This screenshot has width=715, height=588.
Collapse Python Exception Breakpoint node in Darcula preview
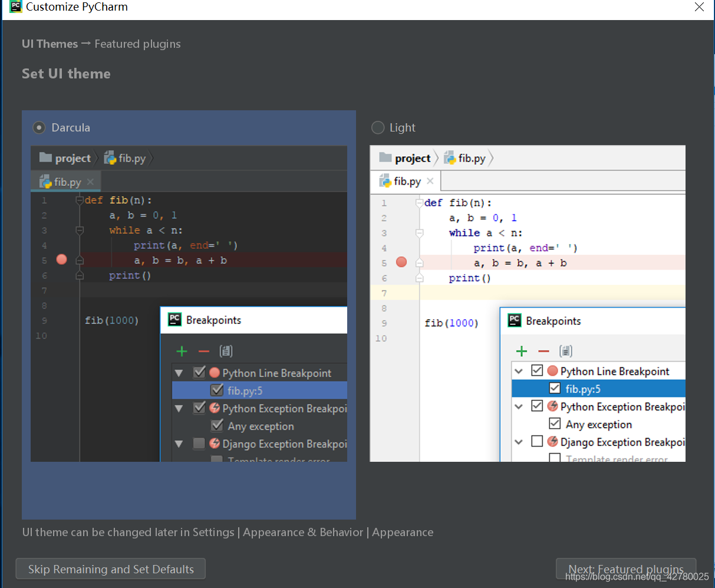click(179, 408)
